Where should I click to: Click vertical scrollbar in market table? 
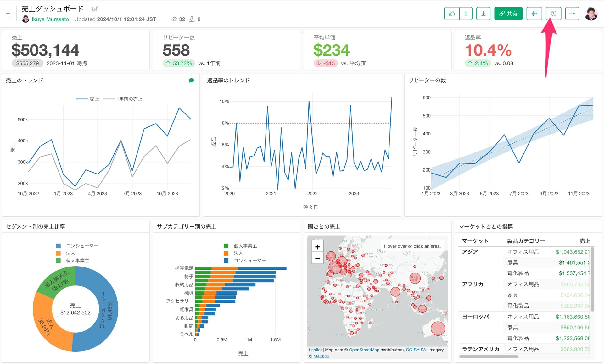[592, 279]
